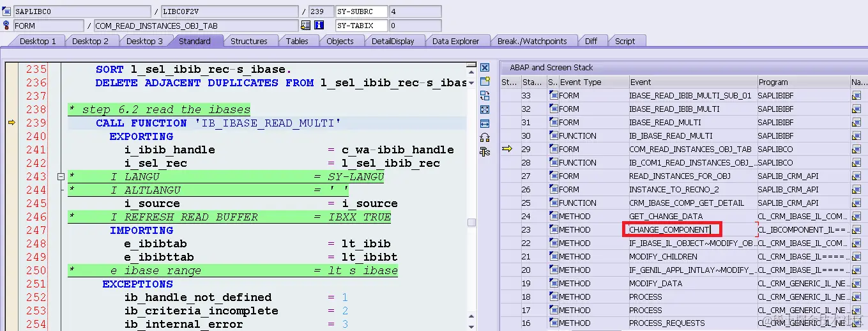Screen dimensions: 868x331
Task: Open the Structures tab
Action: pyautogui.click(x=249, y=41)
